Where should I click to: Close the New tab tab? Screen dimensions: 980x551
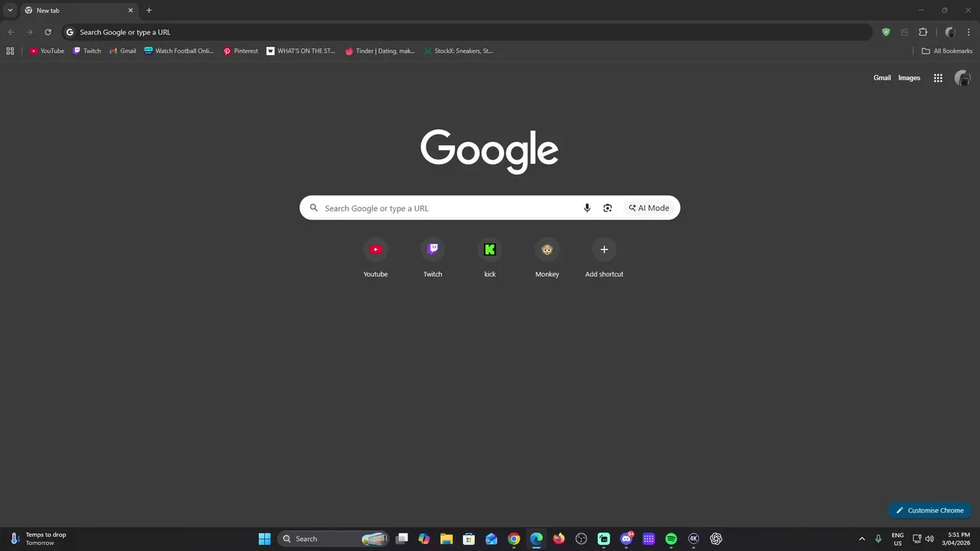pyautogui.click(x=130, y=10)
